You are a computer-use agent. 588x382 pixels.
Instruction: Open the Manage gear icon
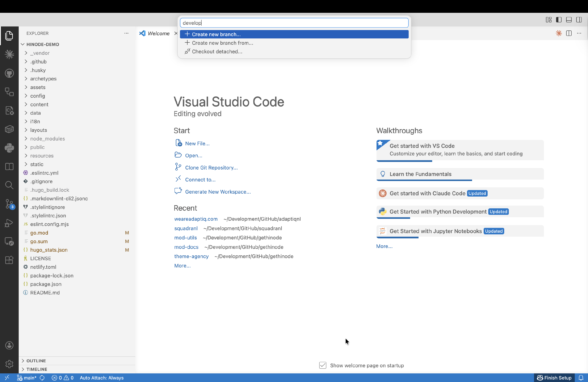point(9,364)
